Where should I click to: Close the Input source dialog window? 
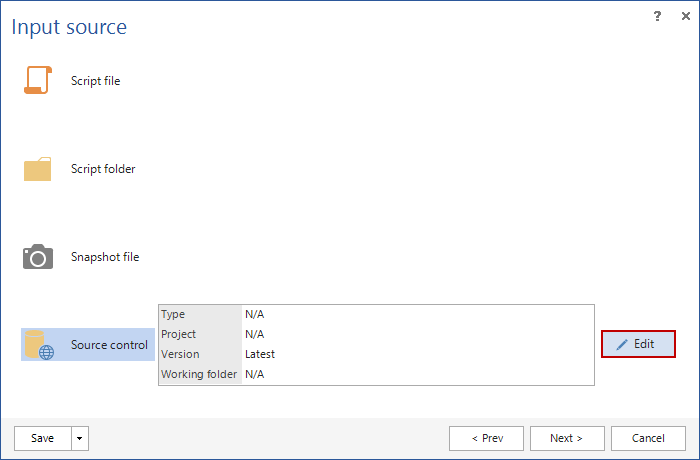click(x=681, y=16)
